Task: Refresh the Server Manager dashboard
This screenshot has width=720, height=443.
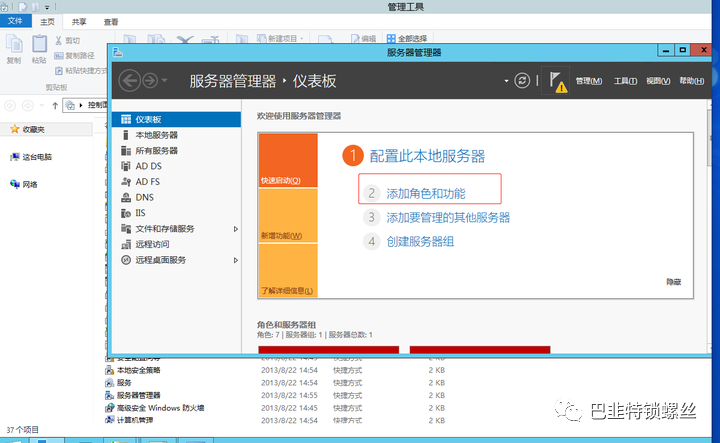Action: tap(522, 80)
